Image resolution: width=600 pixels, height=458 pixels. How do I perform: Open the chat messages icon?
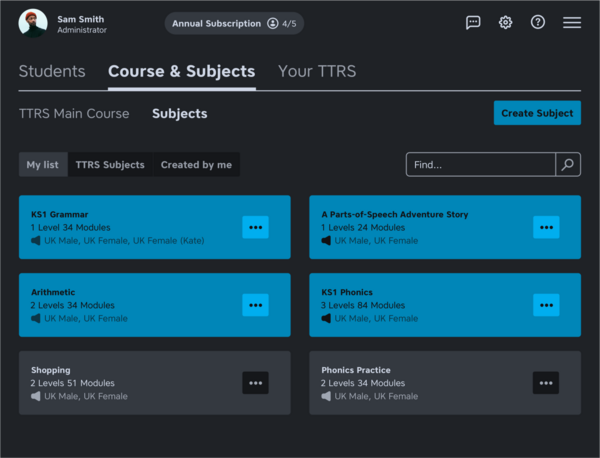(x=473, y=22)
